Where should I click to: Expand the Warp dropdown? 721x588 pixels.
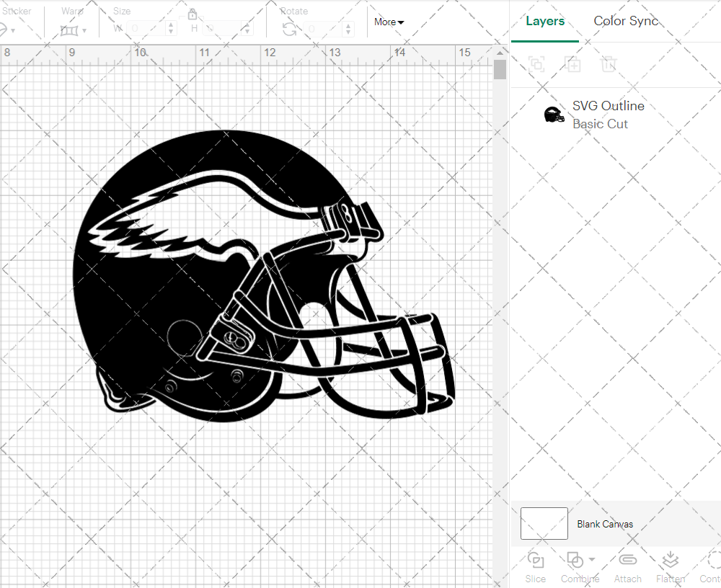tap(84, 30)
